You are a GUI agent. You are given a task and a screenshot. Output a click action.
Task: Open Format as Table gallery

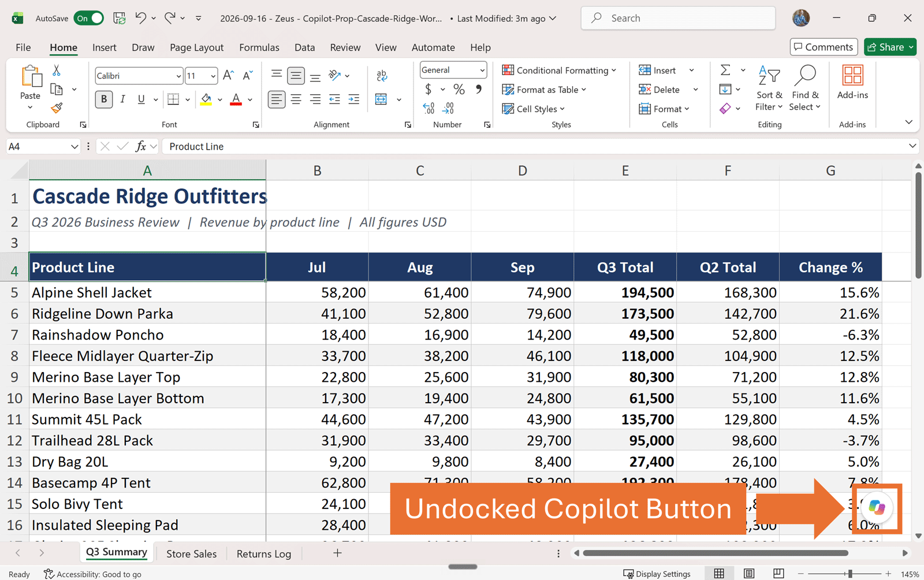(x=544, y=90)
